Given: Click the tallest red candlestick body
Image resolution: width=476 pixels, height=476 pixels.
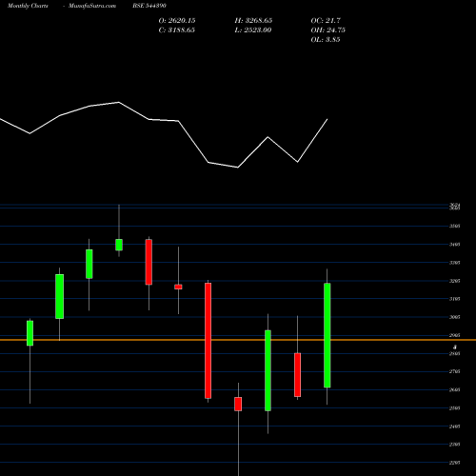Looking at the screenshot, I should pyautogui.click(x=208, y=341).
